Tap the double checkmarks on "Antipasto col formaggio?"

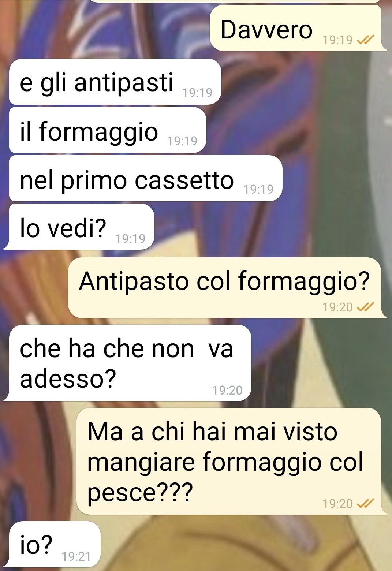click(x=365, y=307)
